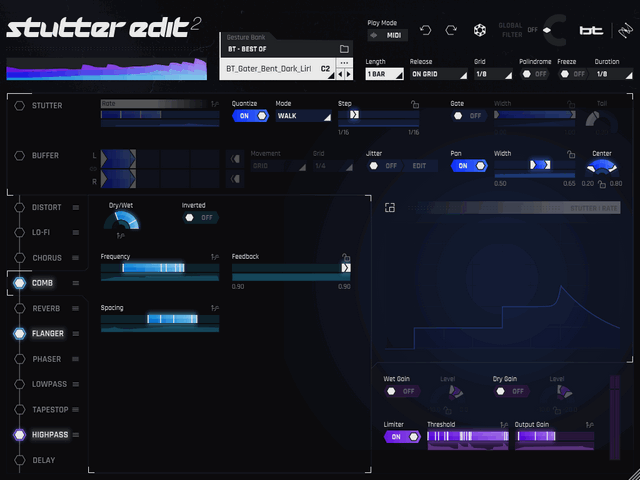Click the expand curve editor icon
The image size is (640, 480).
point(390,208)
